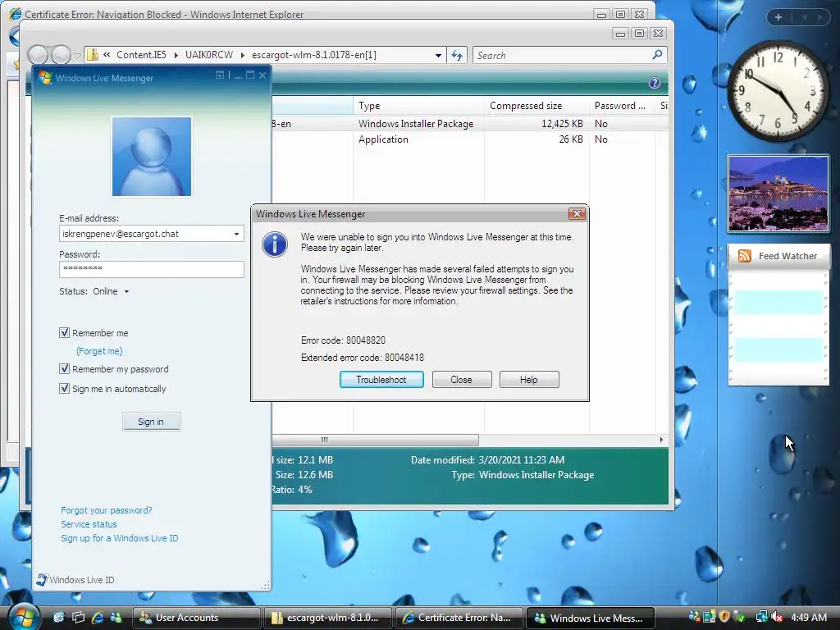This screenshot has width=840, height=630.
Task: Switch to Windows Live Messenger taskbar button
Action: coord(591,618)
